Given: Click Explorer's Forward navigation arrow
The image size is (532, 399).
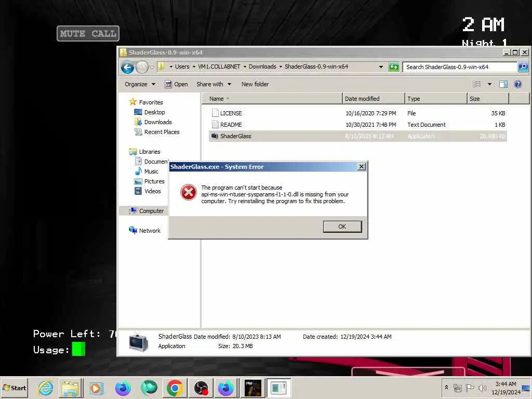Looking at the screenshot, I should tap(142, 67).
